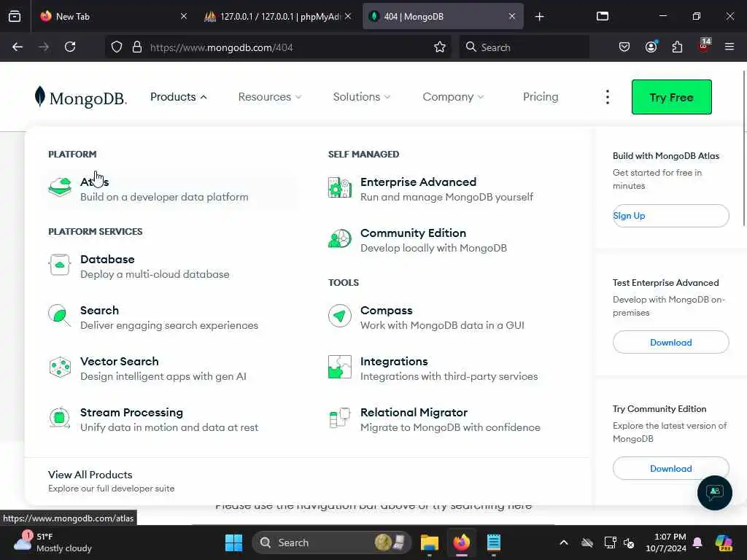The image size is (747, 560).
Task: Download Community Edition via Download button
Action: pos(670,469)
